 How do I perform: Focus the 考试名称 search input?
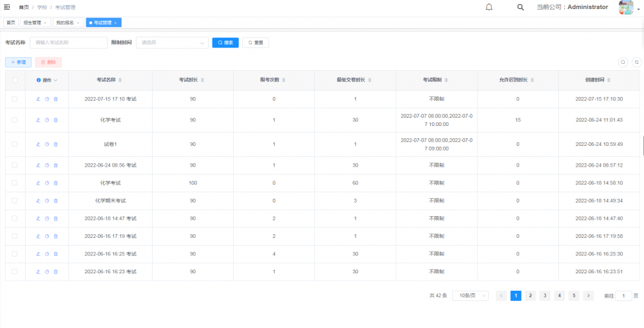pos(69,42)
